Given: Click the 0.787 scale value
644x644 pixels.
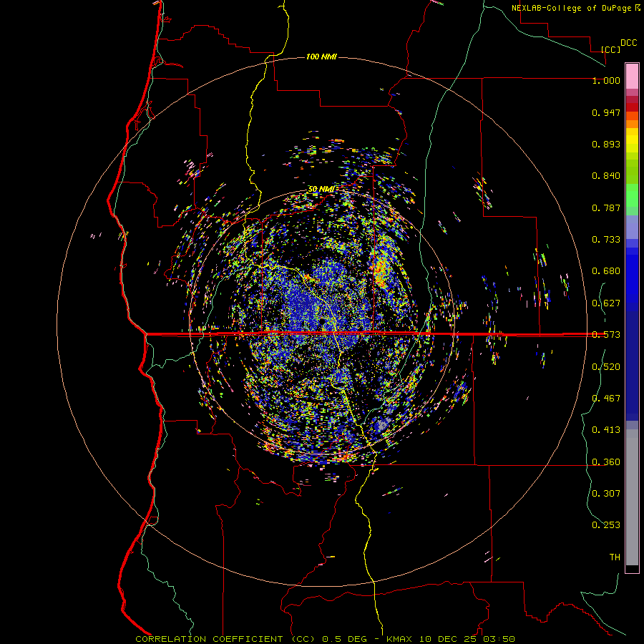Looking at the screenshot, I should (x=606, y=208).
